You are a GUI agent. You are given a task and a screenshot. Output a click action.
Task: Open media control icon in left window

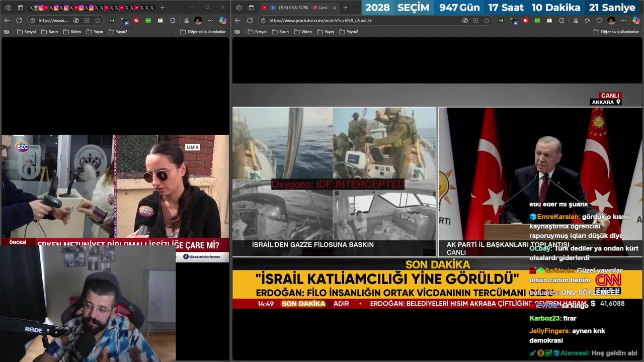point(186,21)
